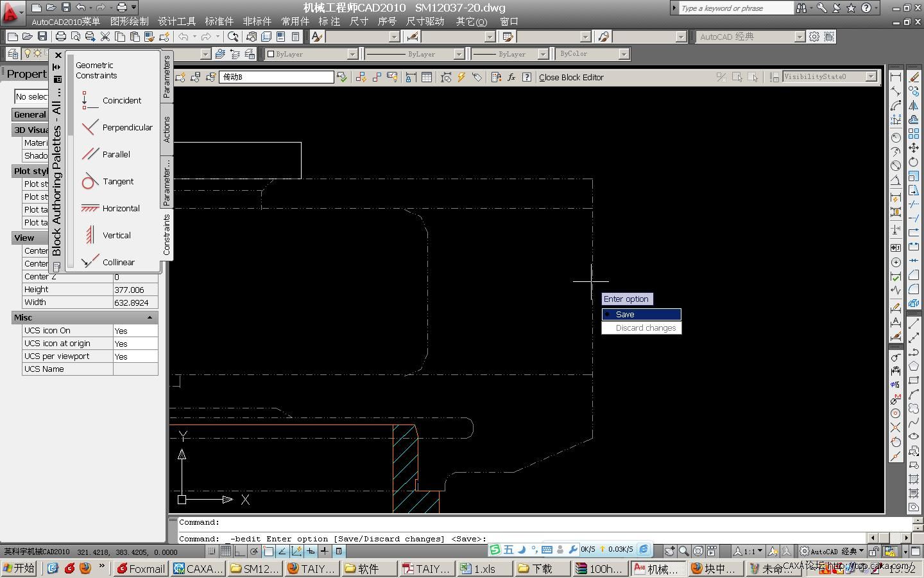Toggle grid display in status bar

(x=226, y=551)
